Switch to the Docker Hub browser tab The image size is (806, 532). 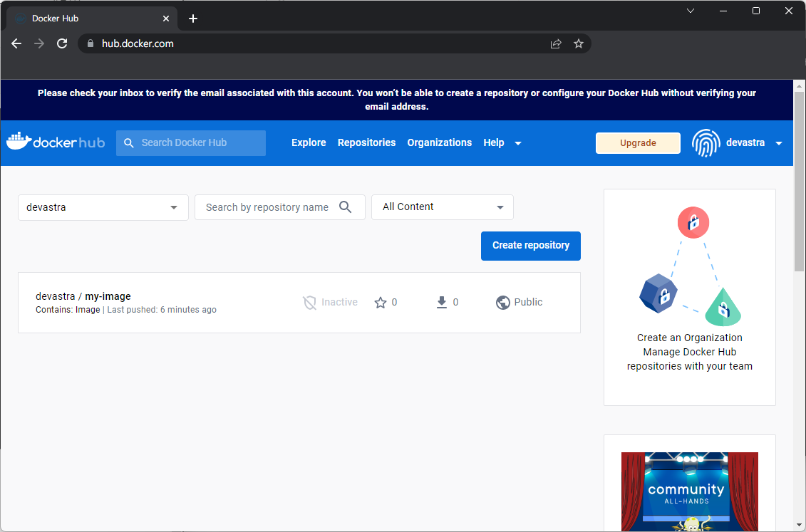click(91, 19)
